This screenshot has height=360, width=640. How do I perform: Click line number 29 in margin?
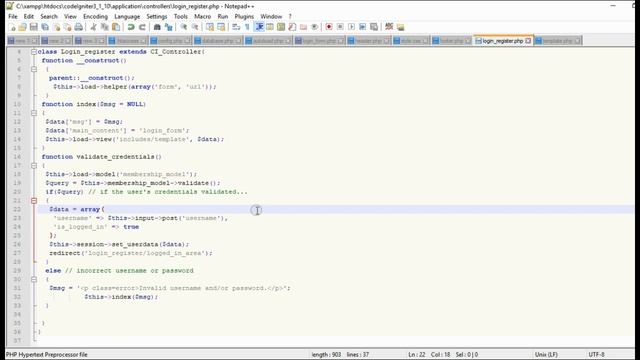click(17, 271)
